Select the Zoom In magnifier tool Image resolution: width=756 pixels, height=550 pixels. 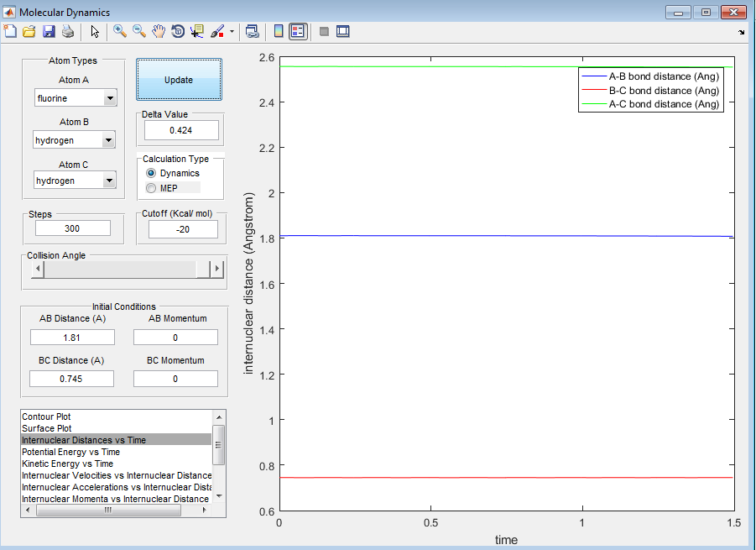tap(119, 31)
